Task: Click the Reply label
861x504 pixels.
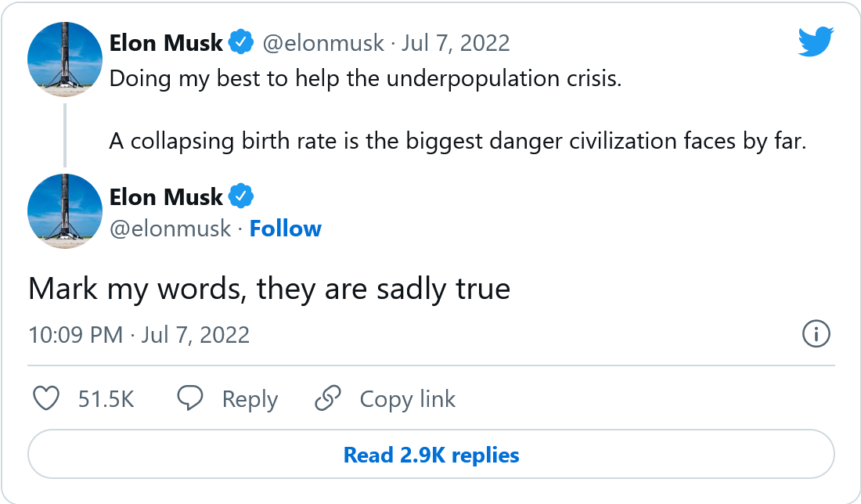Action: [250, 399]
